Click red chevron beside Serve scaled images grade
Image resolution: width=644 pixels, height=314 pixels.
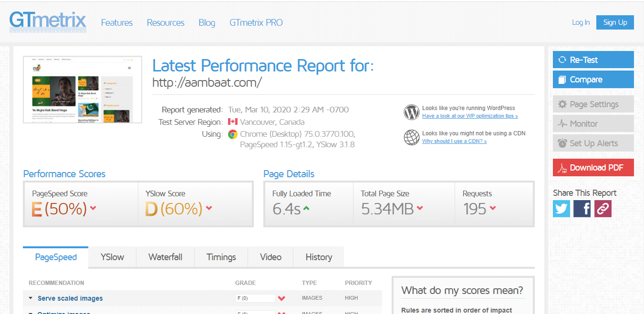coord(281,298)
